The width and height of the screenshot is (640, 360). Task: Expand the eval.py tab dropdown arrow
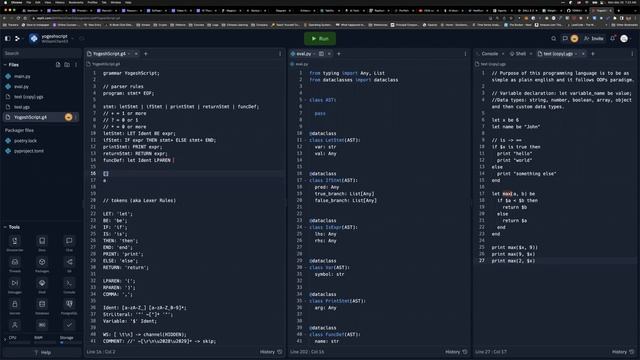(314, 53)
